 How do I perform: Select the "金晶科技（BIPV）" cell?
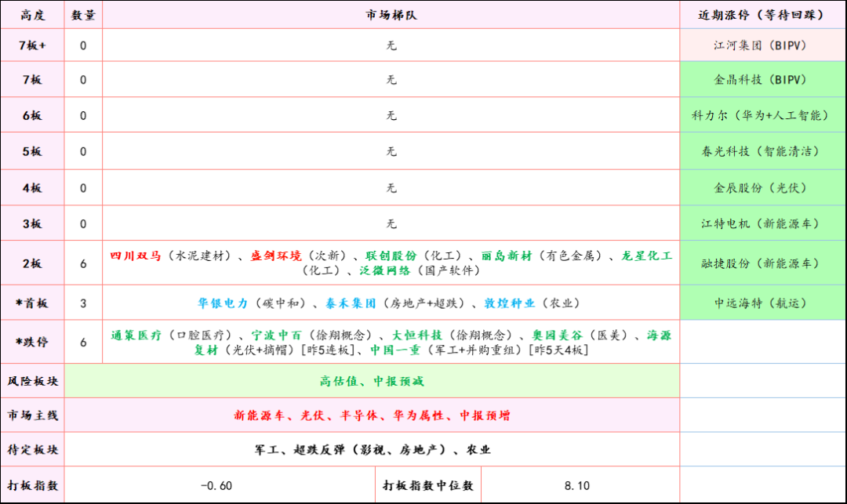pos(762,80)
